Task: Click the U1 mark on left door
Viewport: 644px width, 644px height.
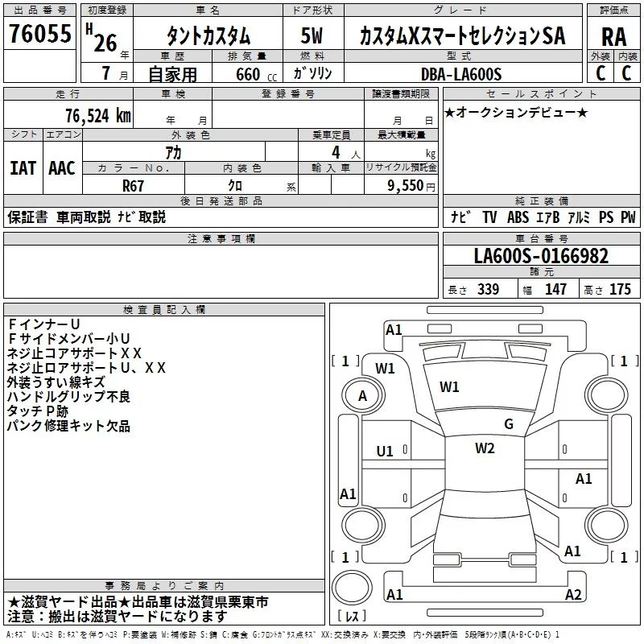Action: [385, 452]
